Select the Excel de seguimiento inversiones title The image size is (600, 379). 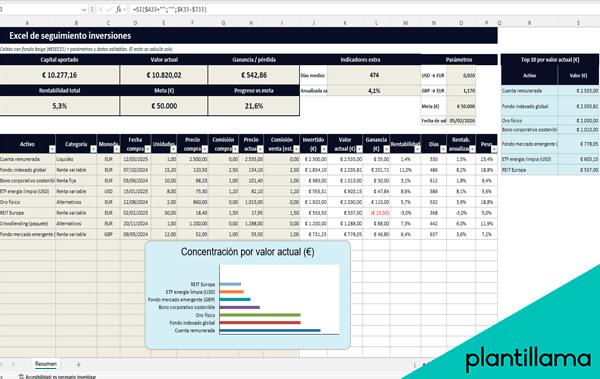[x=70, y=36]
